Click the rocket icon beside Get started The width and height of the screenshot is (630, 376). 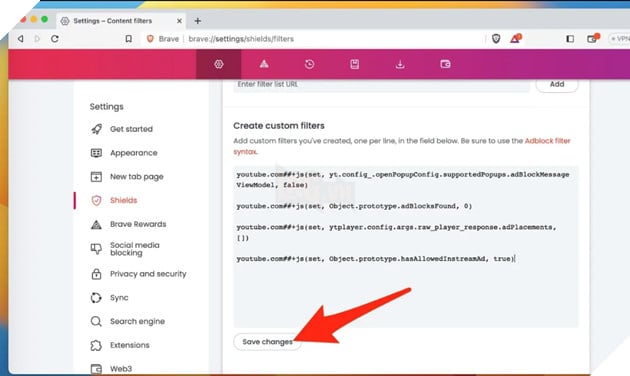point(96,129)
